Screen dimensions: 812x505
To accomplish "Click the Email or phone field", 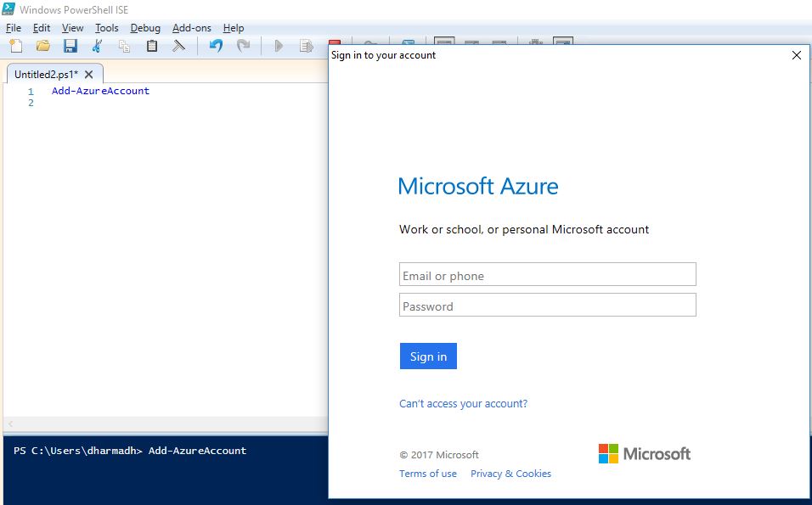I will point(547,274).
